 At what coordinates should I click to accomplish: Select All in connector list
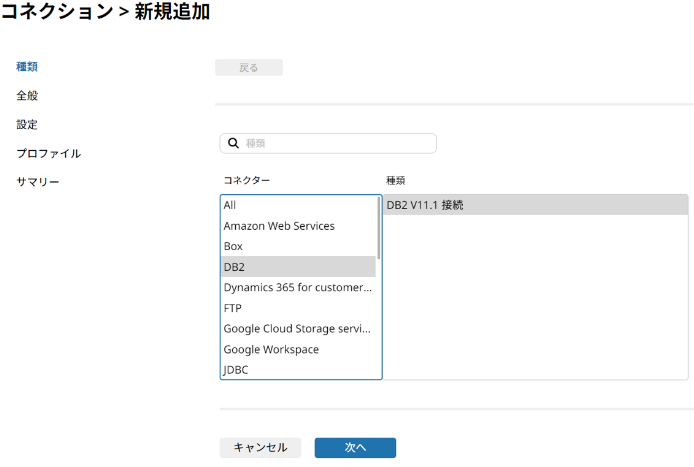coord(298,205)
